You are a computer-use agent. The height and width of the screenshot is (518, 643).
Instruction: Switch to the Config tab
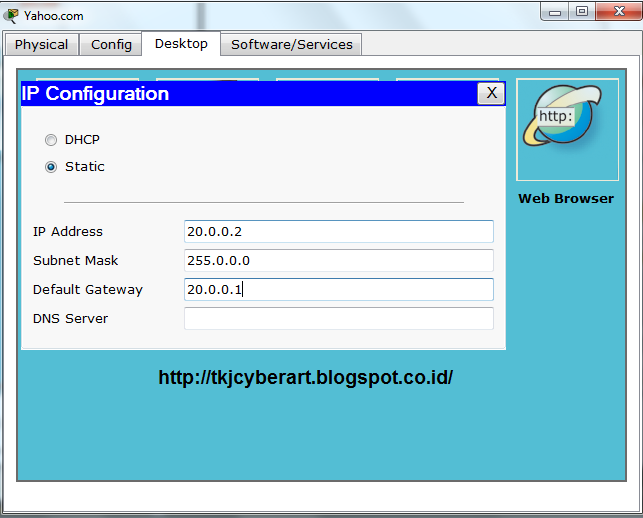pos(111,44)
